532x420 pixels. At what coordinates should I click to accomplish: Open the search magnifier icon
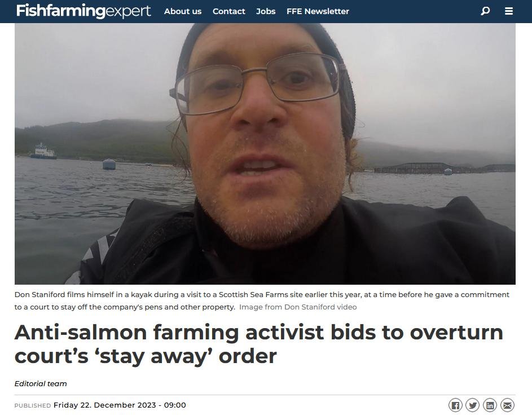485,11
